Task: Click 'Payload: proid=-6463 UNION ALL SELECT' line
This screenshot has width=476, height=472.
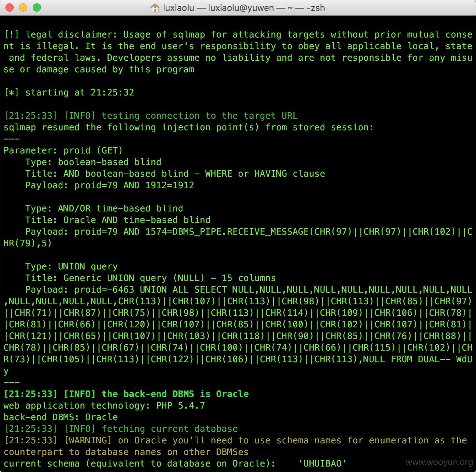Action: coord(249,290)
